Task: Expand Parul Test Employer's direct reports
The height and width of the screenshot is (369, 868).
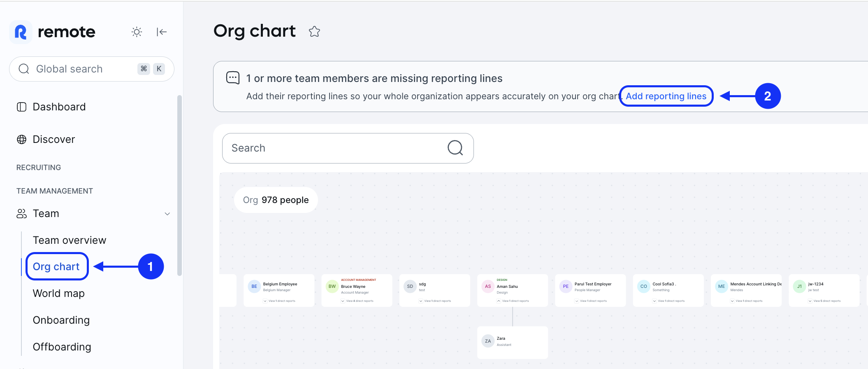Action: tap(591, 301)
